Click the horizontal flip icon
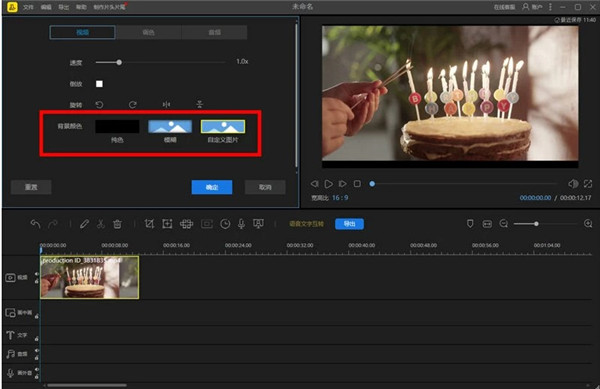Image resolution: width=600 pixels, height=389 pixels. (x=166, y=104)
